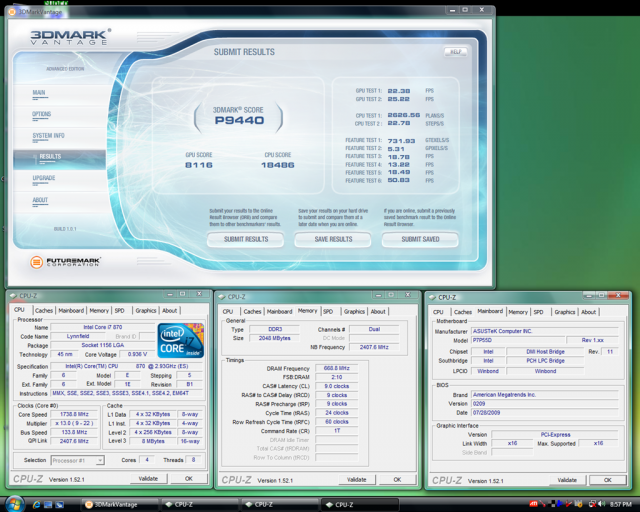Click the CPU score value 18486
This screenshot has width=640, height=512.
coord(278,165)
